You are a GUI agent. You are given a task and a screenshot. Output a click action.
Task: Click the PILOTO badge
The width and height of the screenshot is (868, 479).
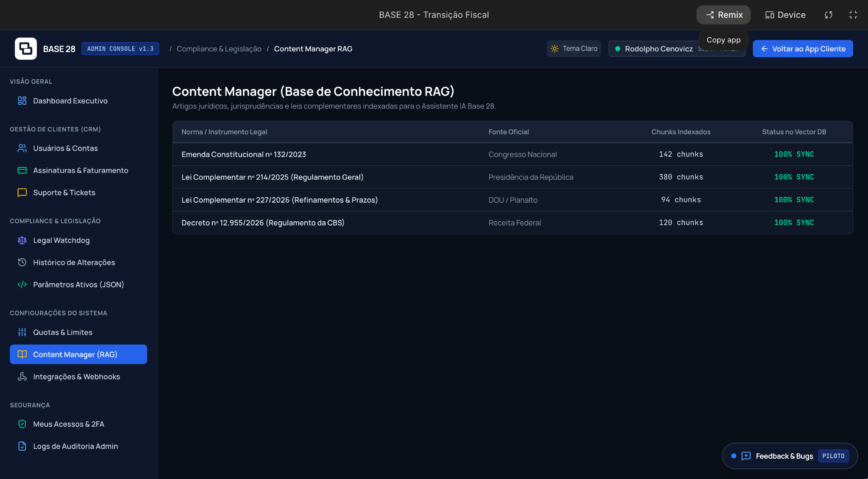[x=833, y=456]
